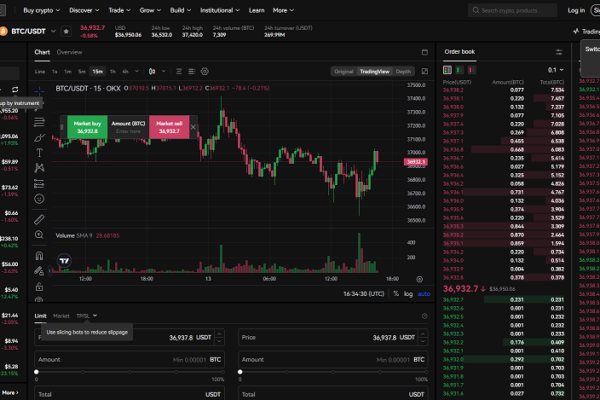600x400 pixels.
Task: Show only bids order book view
Action: coord(460,70)
